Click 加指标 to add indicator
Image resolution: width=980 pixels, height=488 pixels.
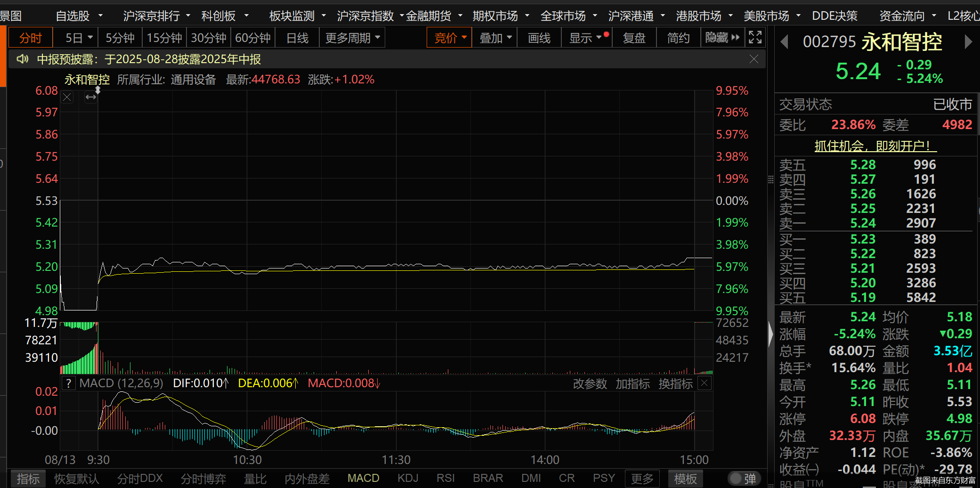632,384
